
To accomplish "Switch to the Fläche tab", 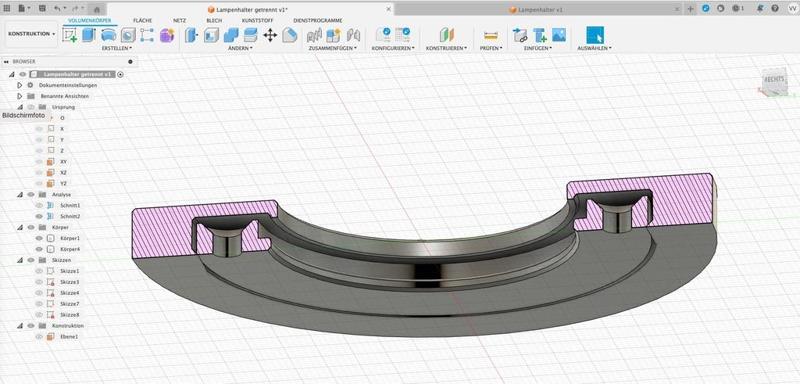I will click(142, 20).
